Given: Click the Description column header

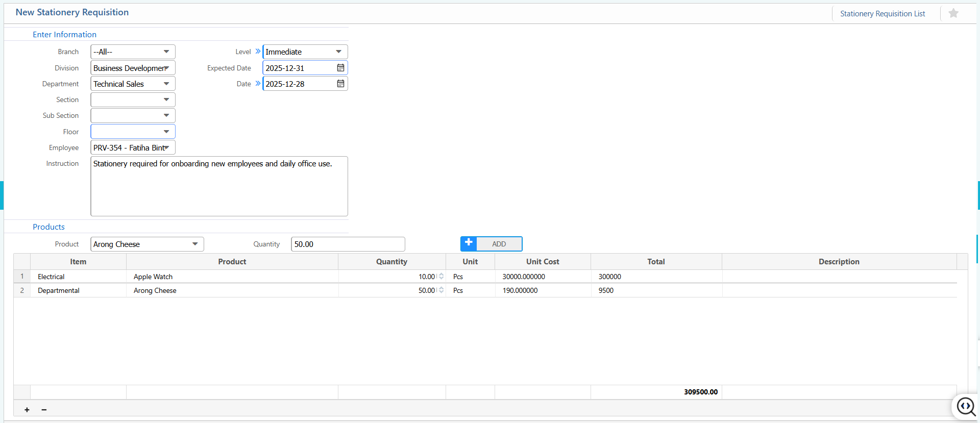Looking at the screenshot, I should (839, 262).
